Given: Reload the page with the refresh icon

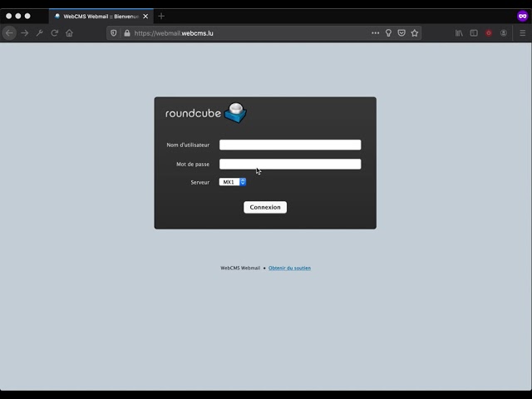Looking at the screenshot, I should point(54,33).
